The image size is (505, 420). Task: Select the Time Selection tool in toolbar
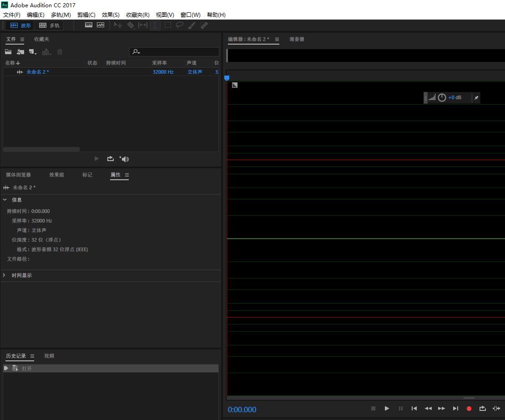(155, 25)
